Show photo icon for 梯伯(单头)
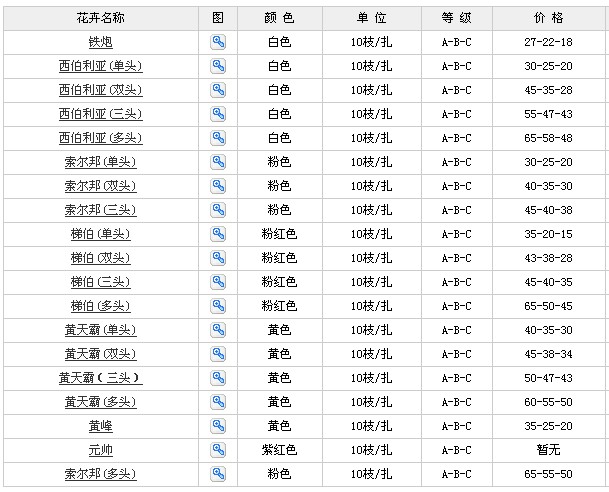The width and height of the screenshot is (609, 492). tap(218, 234)
